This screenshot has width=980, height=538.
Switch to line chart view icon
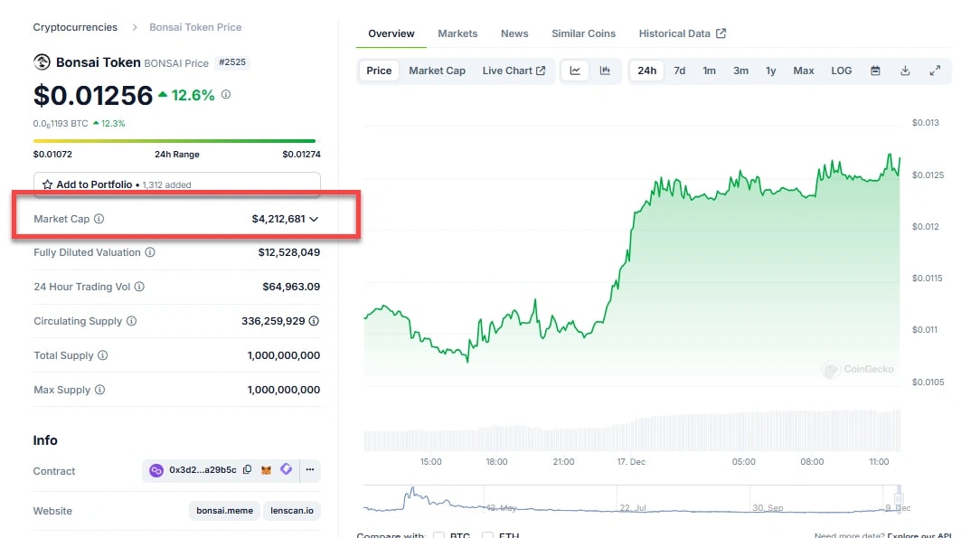575,71
